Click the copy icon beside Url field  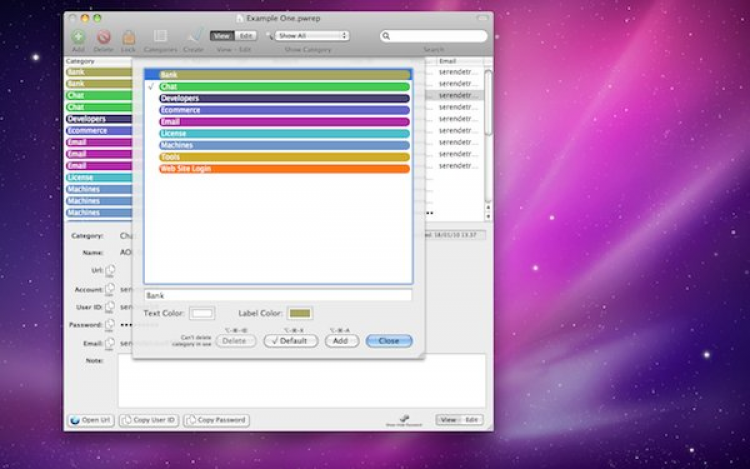110,270
